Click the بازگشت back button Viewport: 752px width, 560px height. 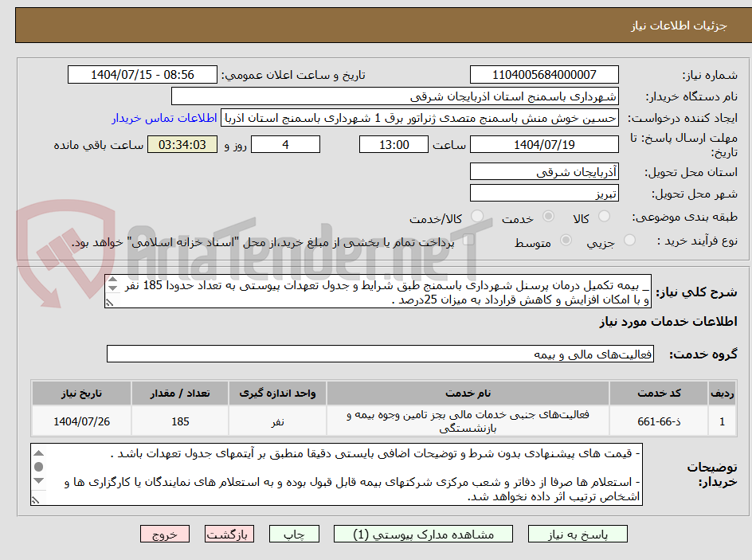click(x=229, y=534)
